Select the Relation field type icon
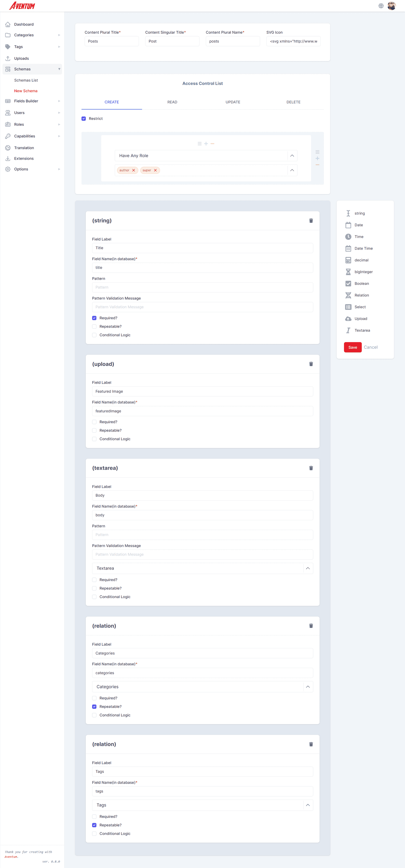The height and width of the screenshot is (868, 405). click(348, 295)
